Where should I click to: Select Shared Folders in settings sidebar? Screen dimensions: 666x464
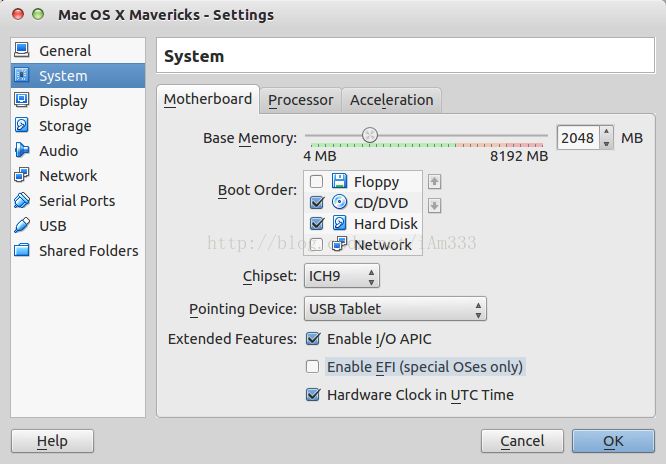click(x=78, y=251)
